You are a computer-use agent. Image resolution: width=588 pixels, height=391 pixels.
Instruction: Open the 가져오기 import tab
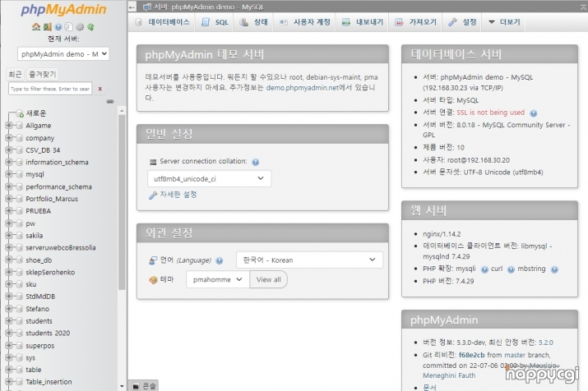[x=415, y=22]
